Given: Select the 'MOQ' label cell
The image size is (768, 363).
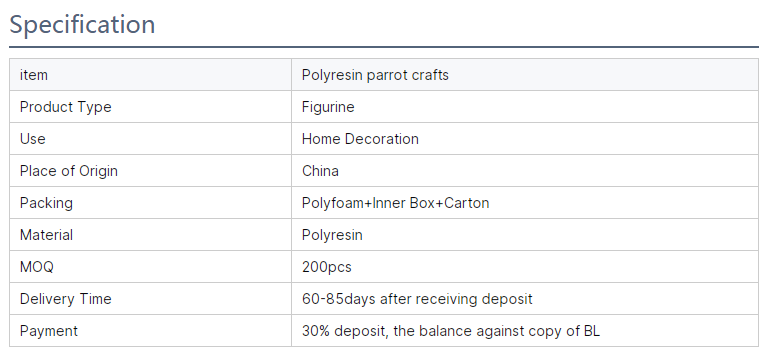Looking at the screenshot, I should tap(150, 267).
